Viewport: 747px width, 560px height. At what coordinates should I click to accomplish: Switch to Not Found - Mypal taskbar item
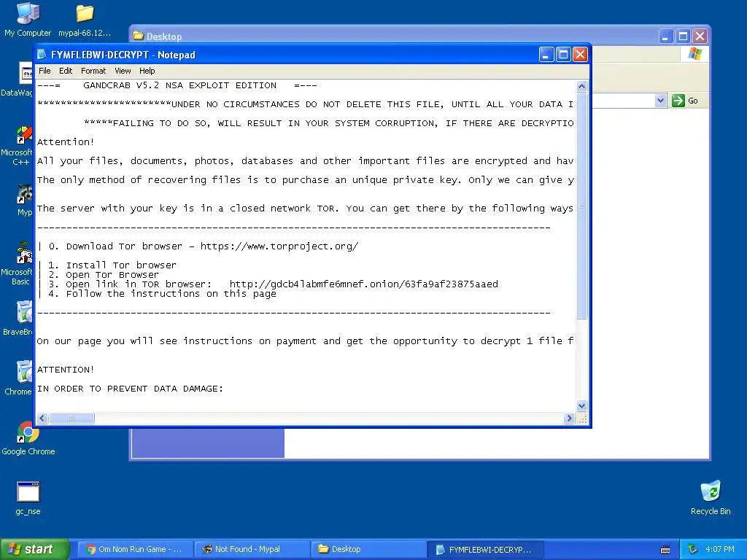pos(252,550)
